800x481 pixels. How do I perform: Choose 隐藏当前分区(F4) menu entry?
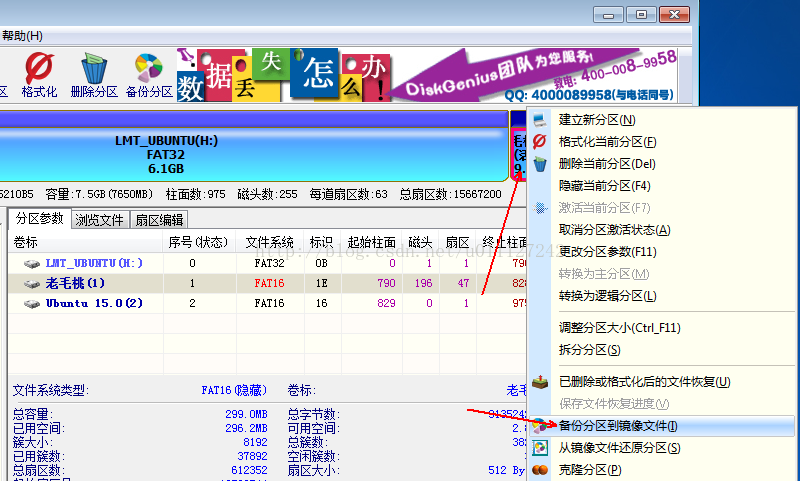662,186
